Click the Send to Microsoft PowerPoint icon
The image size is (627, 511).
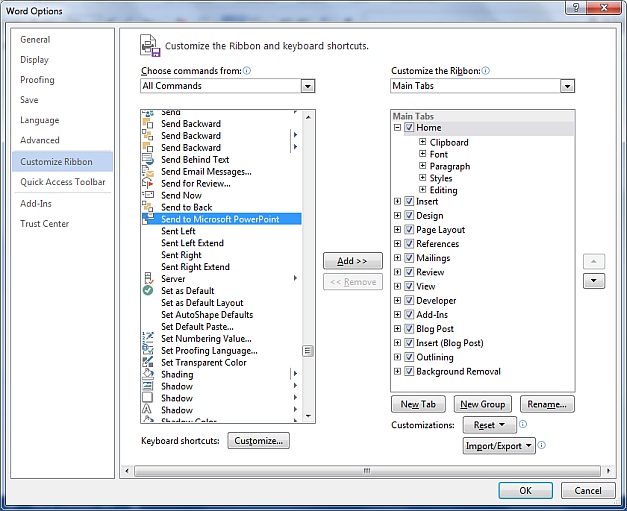tap(148, 219)
